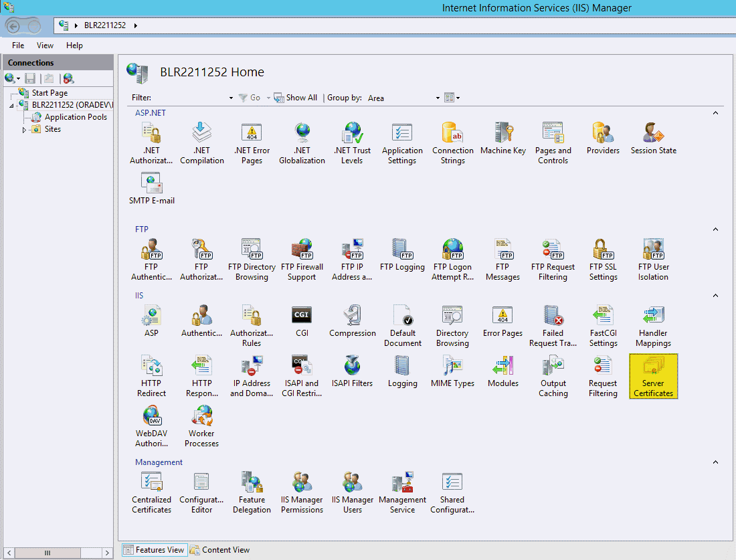Open Logging feature under IIS
Image resolution: width=736 pixels, height=560 pixels.
(402, 371)
